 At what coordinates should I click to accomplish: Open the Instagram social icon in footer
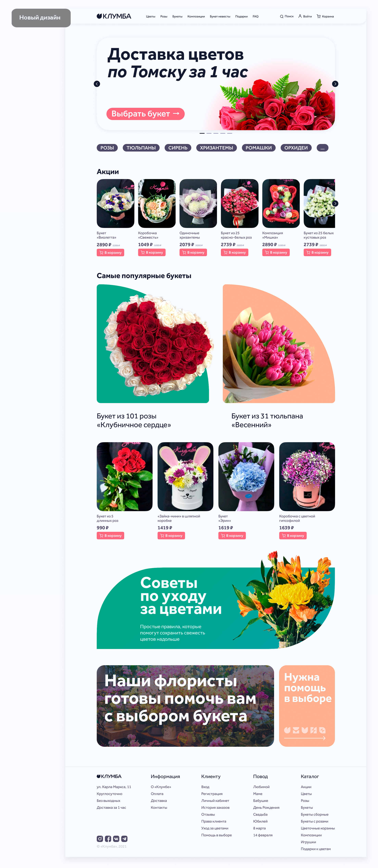100,839
